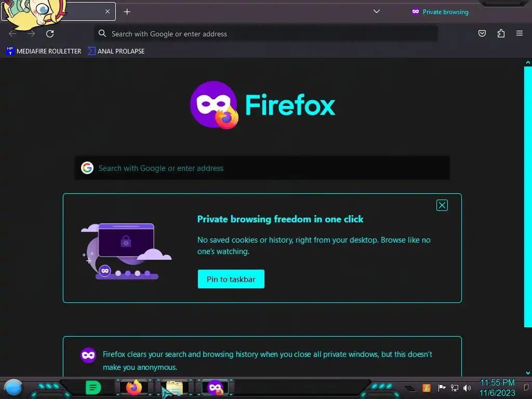Click the scrollbar up arrow
The height and width of the screenshot is (399, 532).
pos(528,62)
